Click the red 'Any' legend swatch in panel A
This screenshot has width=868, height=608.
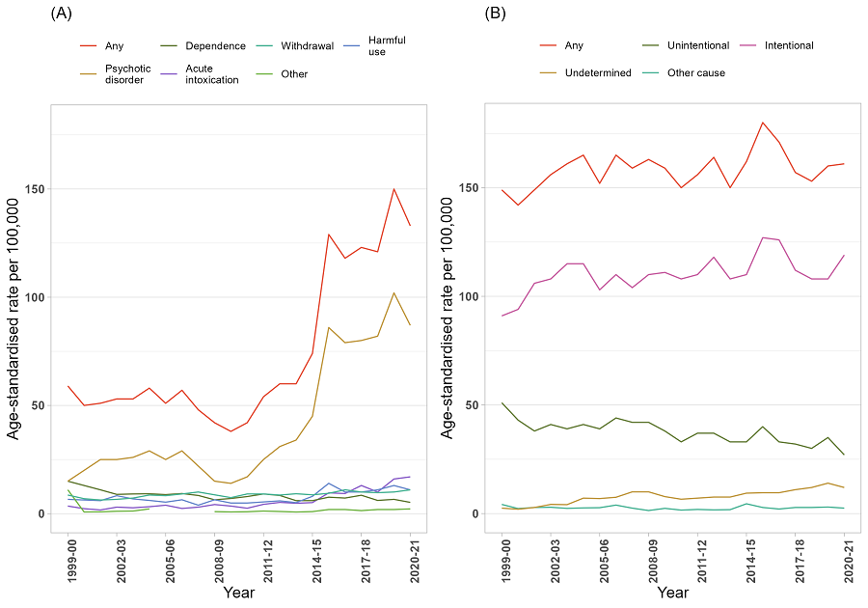[88, 46]
